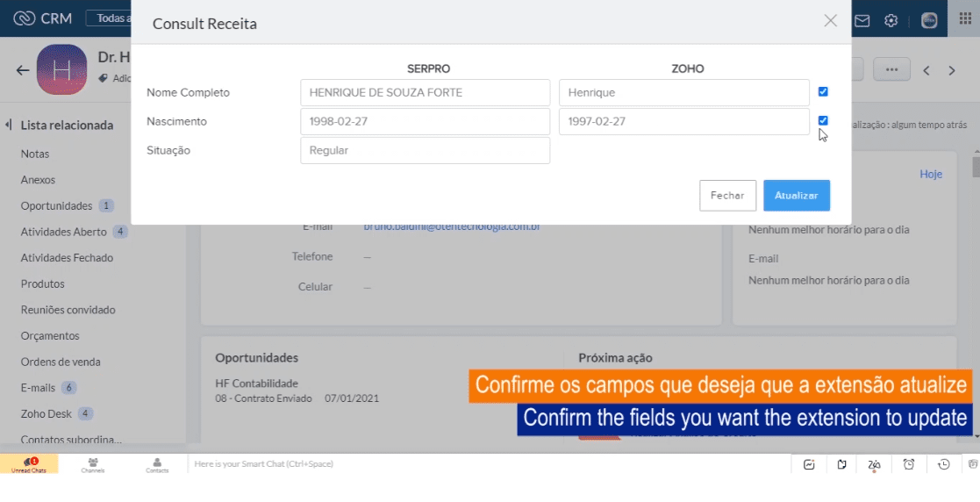
Task: Open the apps grid launcher
Action: tap(964, 19)
